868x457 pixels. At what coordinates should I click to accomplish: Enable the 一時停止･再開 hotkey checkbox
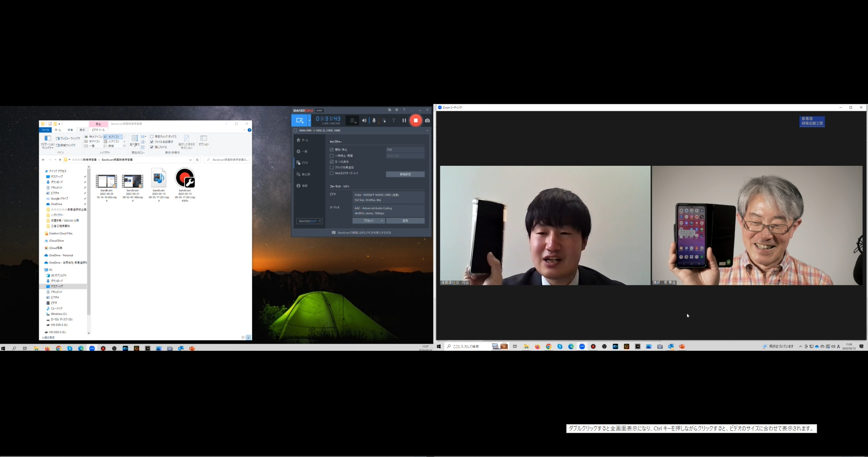332,156
